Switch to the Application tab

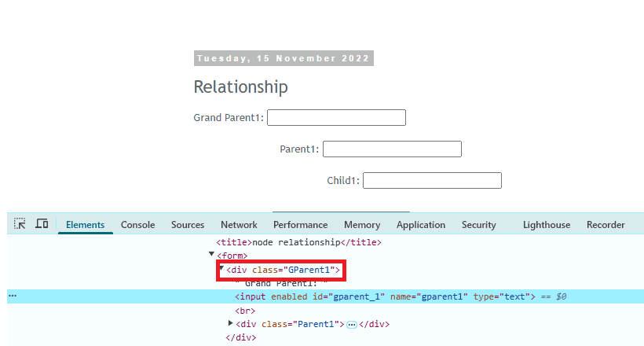click(x=420, y=225)
